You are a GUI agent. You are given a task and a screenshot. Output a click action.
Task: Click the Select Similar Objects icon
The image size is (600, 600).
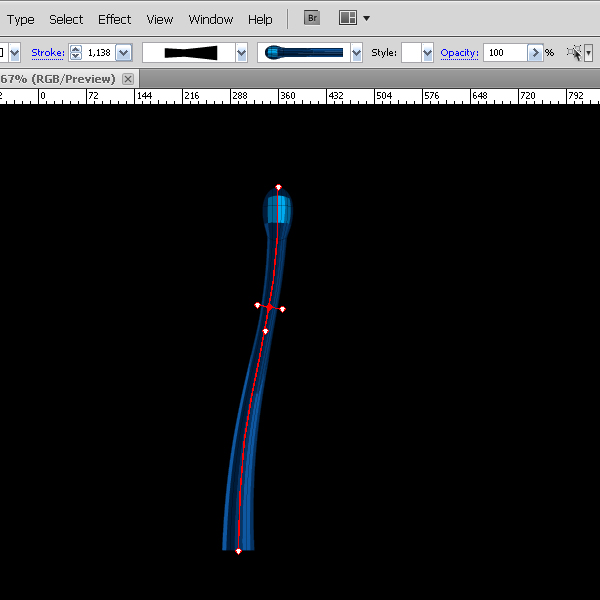574,53
